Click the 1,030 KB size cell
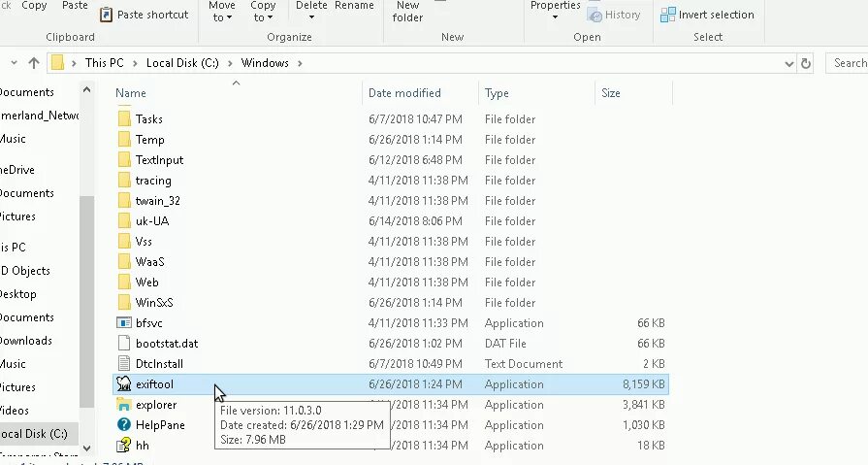Image resolution: width=868 pixels, height=465 pixels. 643,425
